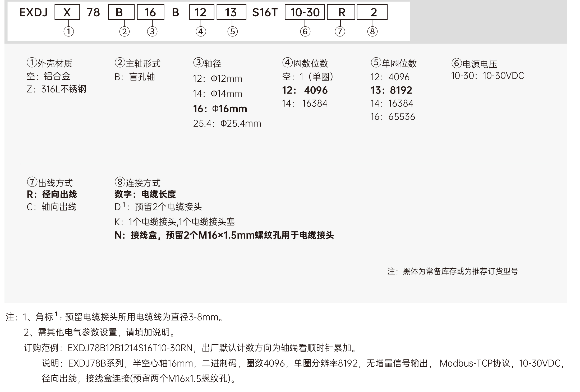The image size is (580, 392).
Task: Select '14：16384' under 单圈位数
Action: [392, 103]
